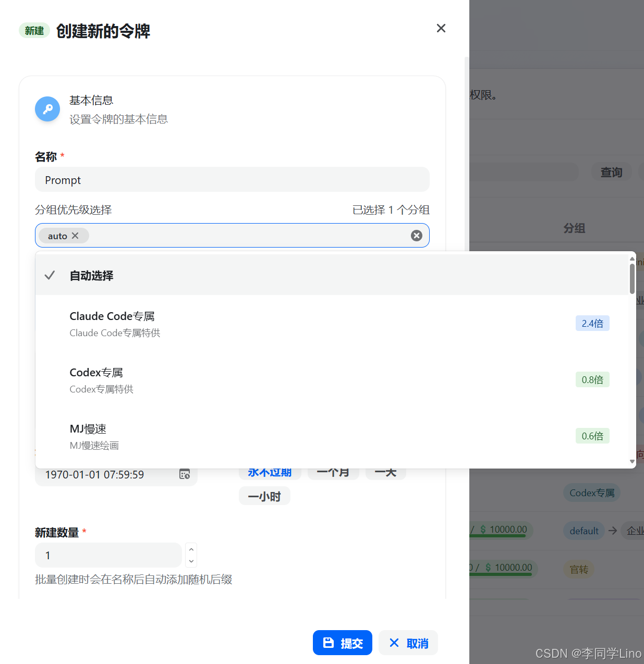Click the 分组 column header in background
Screen dimensions: 644x664
[574, 228]
